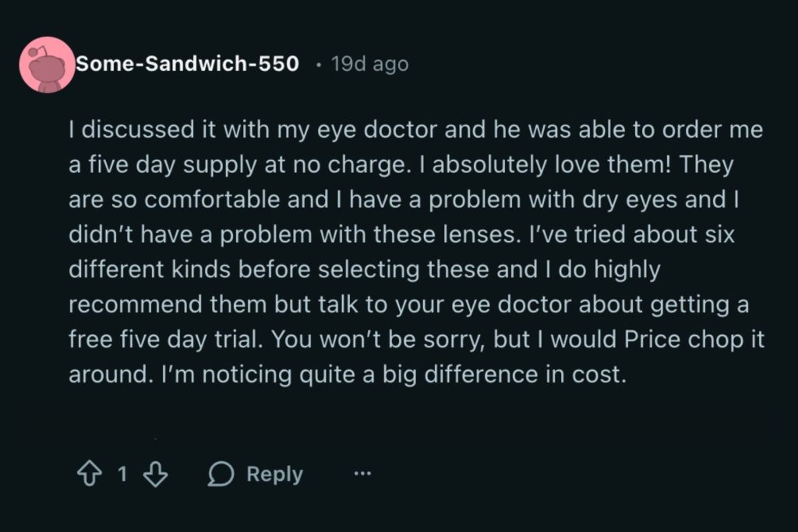Downvote the comment with the down arrow
The height and width of the screenshot is (532, 798).
157,474
